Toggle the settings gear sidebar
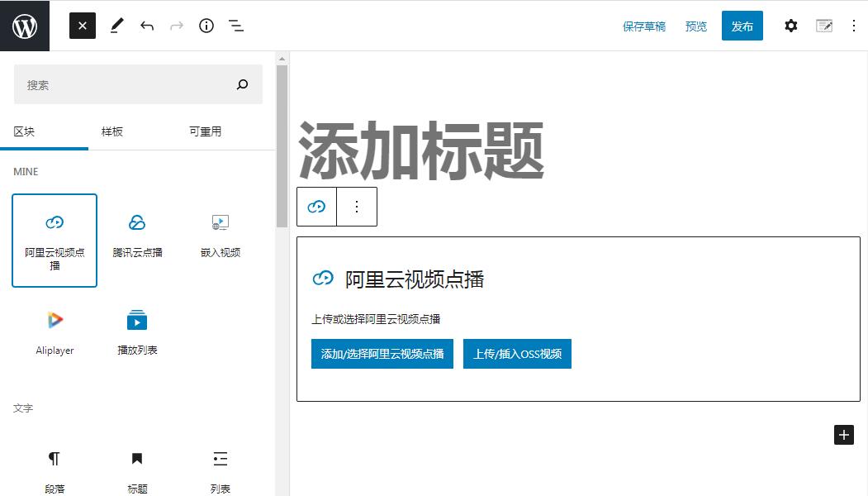Image resolution: width=868 pixels, height=496 pixels. 791,26
